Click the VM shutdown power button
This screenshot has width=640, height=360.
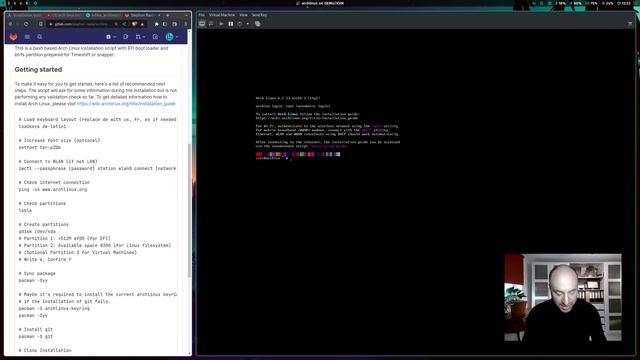click(x=240, y=24)
